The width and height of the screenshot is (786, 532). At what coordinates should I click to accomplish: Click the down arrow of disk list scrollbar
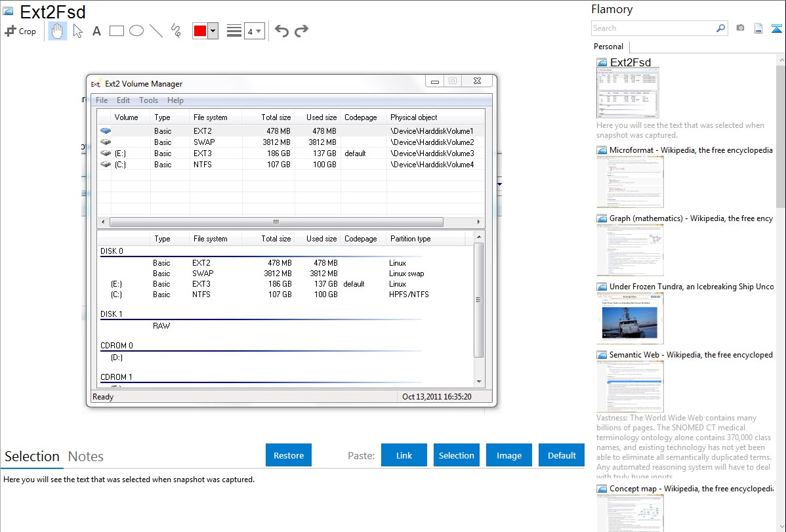(x=479, y=382)
